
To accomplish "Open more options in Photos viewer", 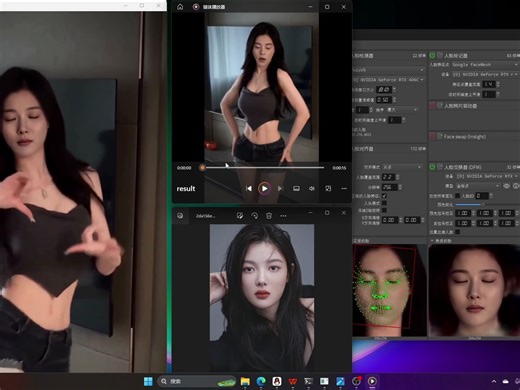I will 283,216.
